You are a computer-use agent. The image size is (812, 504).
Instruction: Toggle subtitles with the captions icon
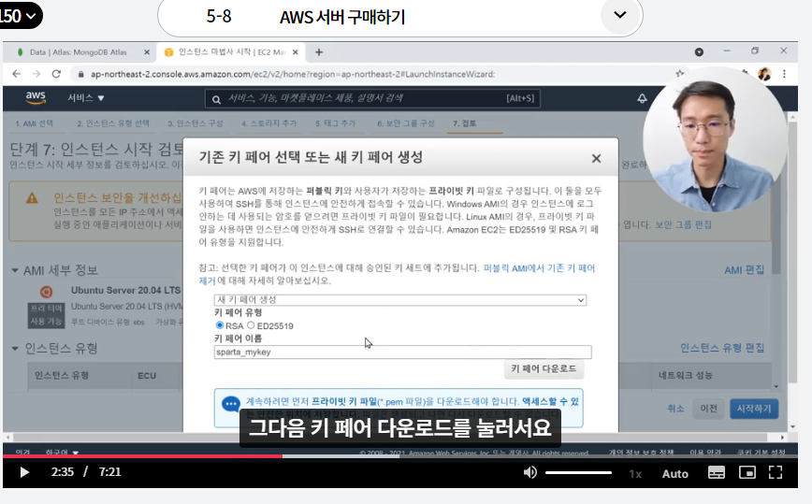[x=717, y=472]
